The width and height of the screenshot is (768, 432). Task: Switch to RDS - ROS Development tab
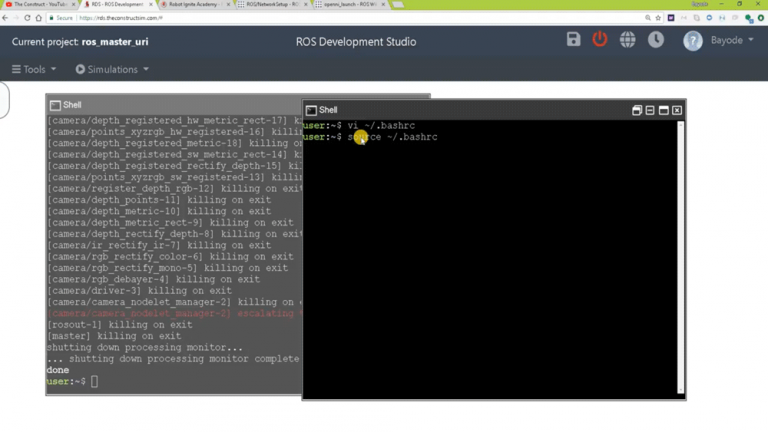[x=115, y=4]
